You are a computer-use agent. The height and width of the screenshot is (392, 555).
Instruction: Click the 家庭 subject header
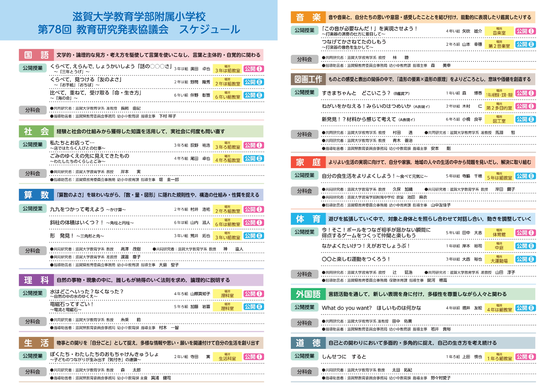tap(308, 162)
